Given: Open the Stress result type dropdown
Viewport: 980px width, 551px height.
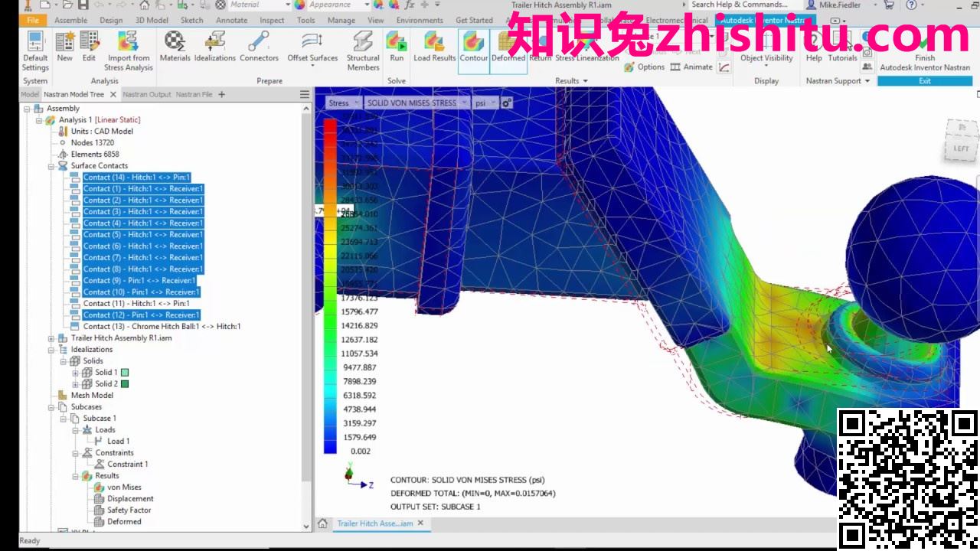Looking at the screenshot, I should pos(342,103).
